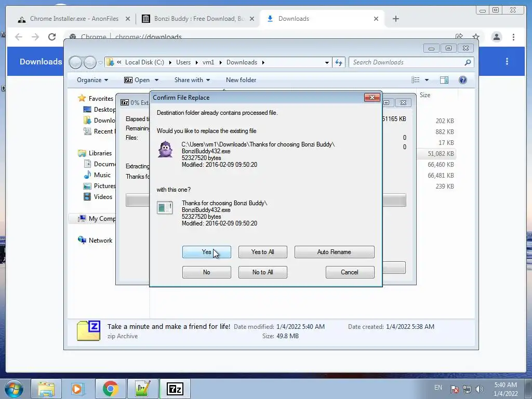The width and height of the screenshot is (532, 399).
Task: Select the file sized 51,082 KB
Action: (441, 154)
